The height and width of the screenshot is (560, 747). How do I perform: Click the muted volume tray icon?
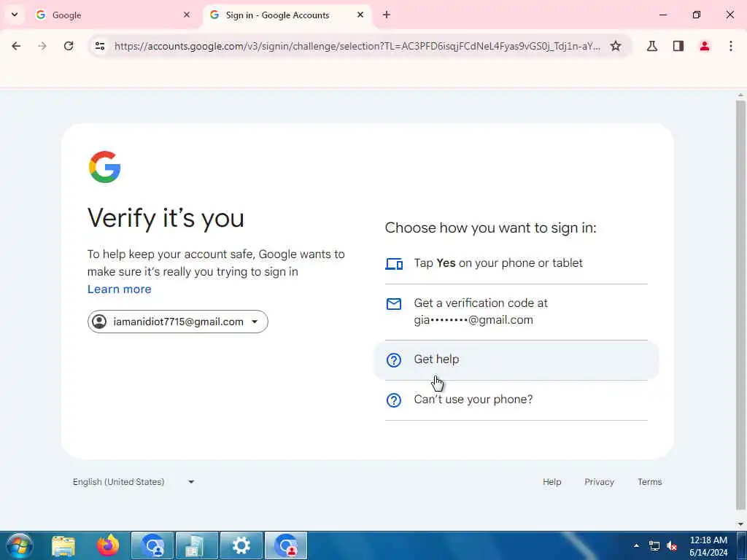click(x=672, y=546)
